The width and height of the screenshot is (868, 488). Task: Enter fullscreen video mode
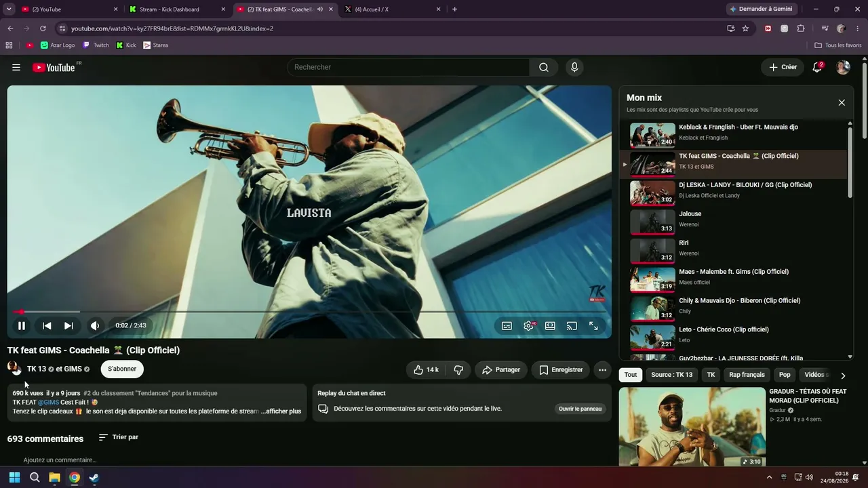tap(593, 326)
